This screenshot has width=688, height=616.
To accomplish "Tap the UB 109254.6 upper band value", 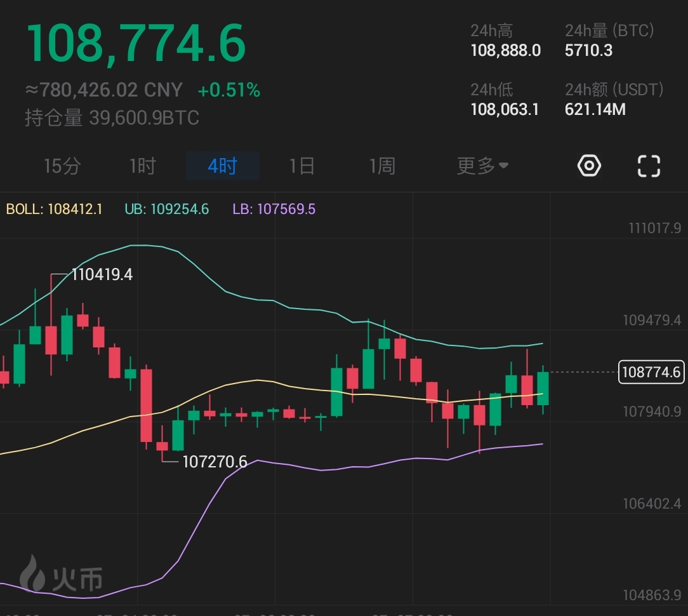I will [167, 209].
